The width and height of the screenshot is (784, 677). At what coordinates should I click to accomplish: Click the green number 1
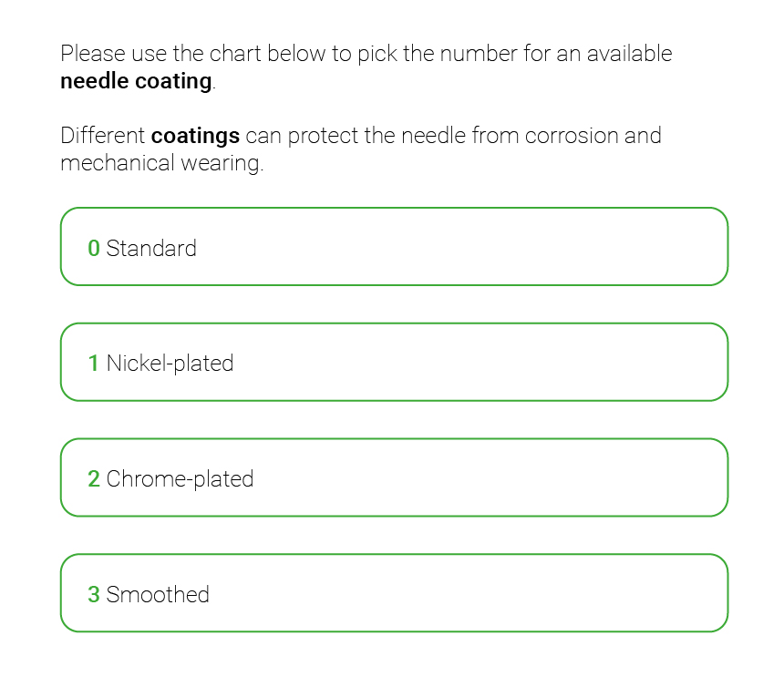point(94,364)
